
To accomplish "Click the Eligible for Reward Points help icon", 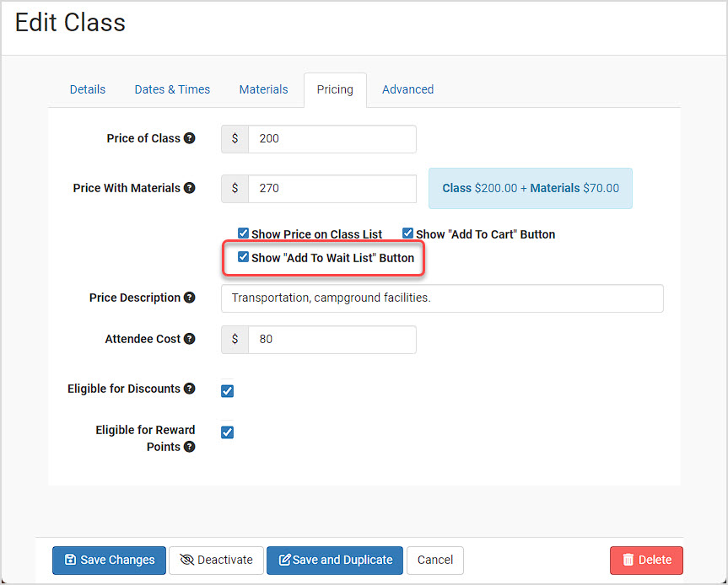I will coord(190,447).
